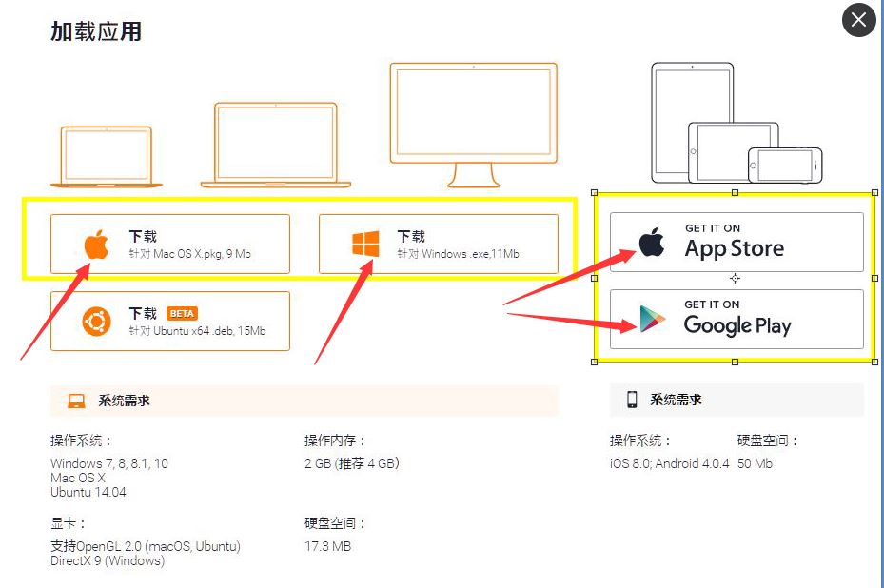Click the text 'DirectX 9 (Windows)'
Screen dimensions: 884x588
click(x=108, y=560)
